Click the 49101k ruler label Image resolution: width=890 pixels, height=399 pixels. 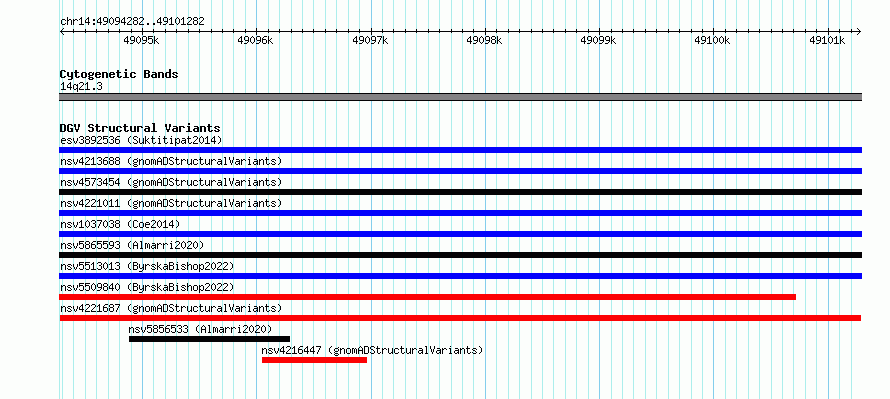coord(827,40)
